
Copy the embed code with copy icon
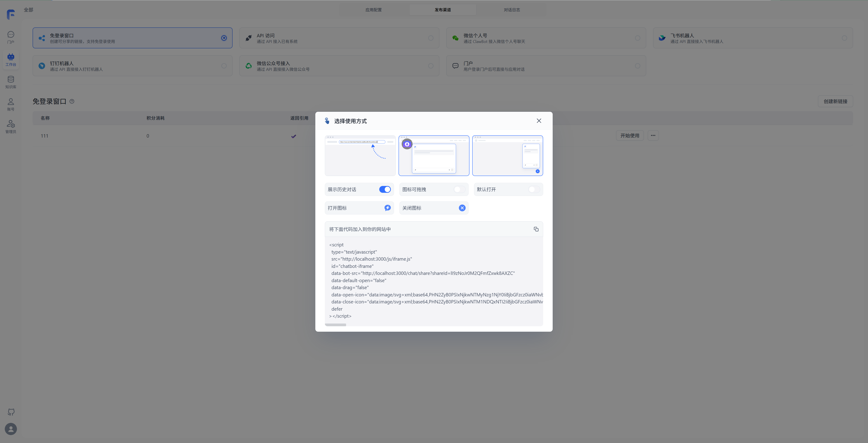pyautogui.click(x=536, y=229)
